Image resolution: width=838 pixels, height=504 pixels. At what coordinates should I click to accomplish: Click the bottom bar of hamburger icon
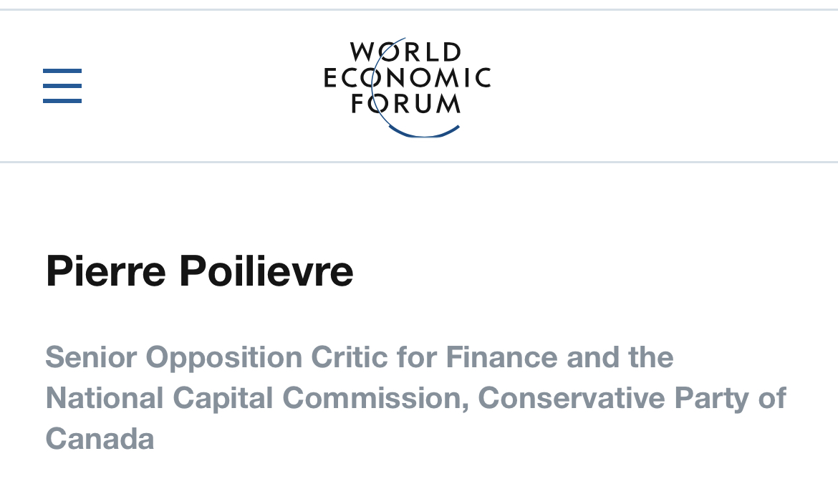click(x=62, y=100)
